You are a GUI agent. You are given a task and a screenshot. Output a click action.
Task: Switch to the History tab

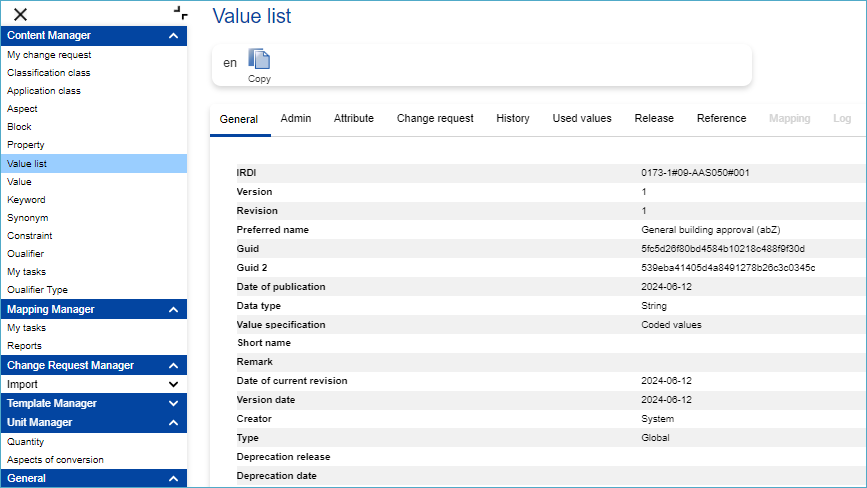(513, 118)
